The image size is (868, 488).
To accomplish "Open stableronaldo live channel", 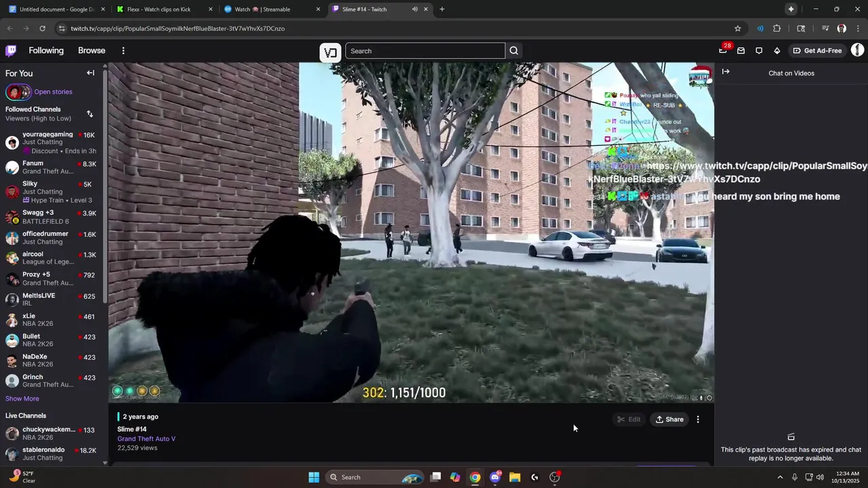I will click(x=52, y=453).
